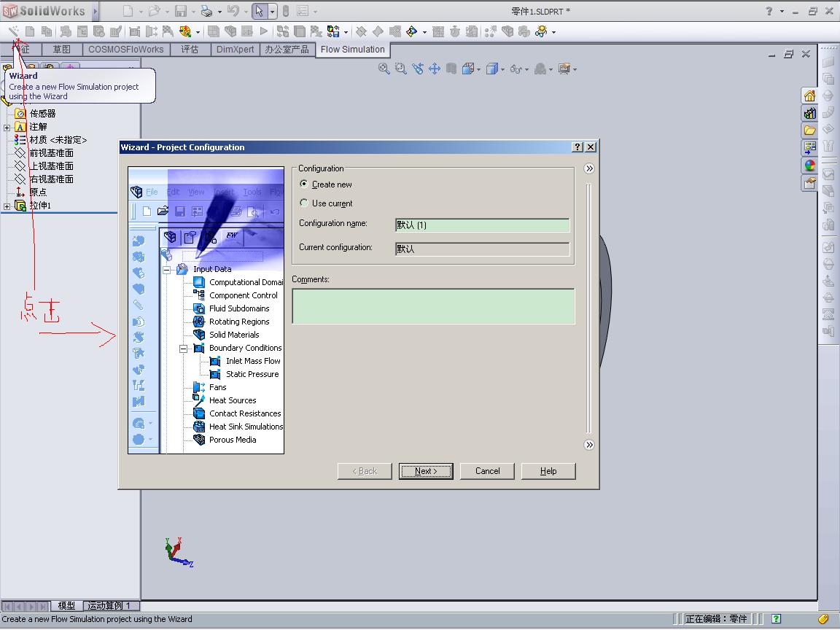
Task: Open the SolidWorks Resources home tab
Action: coord(809,96)
